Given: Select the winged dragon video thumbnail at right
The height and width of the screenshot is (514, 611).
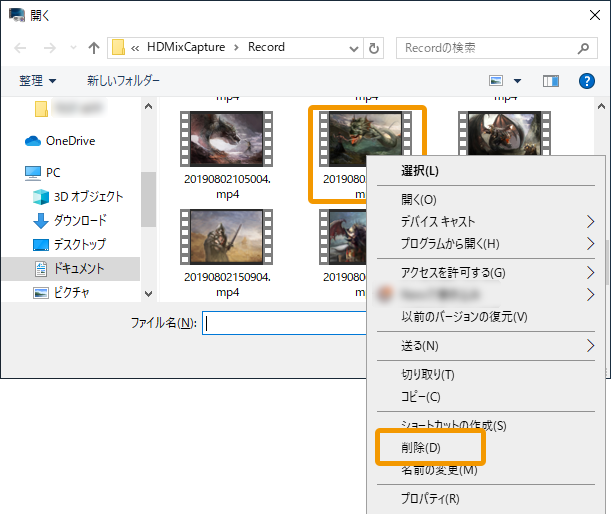Looking at the screenshot, I should (x=504, y=133).
